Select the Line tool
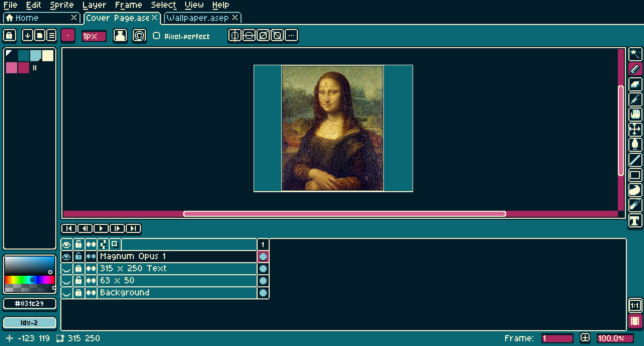 (635, 160)
